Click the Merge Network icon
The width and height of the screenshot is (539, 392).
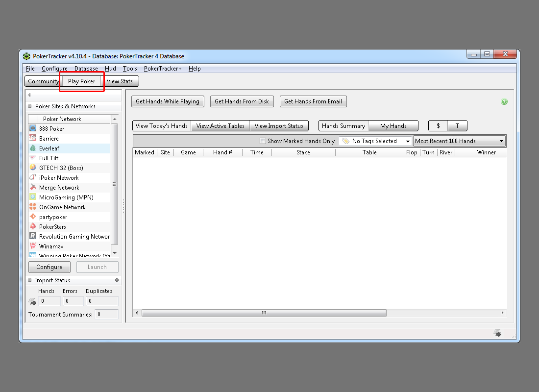(x=33, y=187)
